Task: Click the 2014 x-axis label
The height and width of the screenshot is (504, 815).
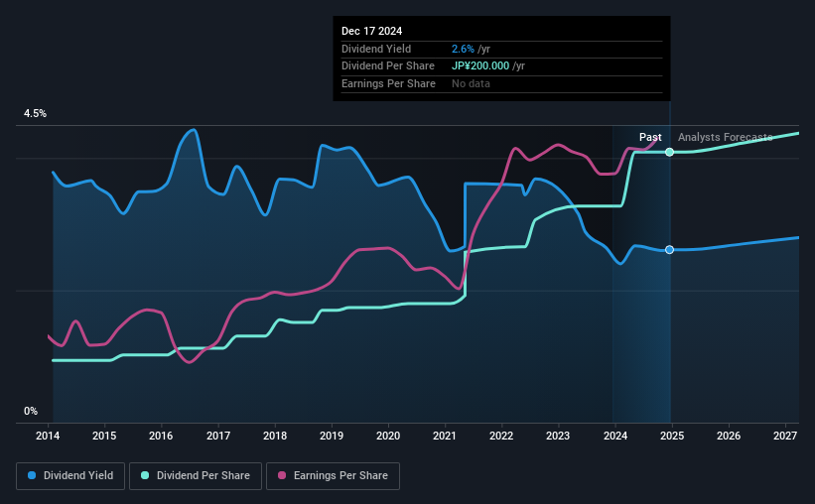Action: tap(48, 436)
